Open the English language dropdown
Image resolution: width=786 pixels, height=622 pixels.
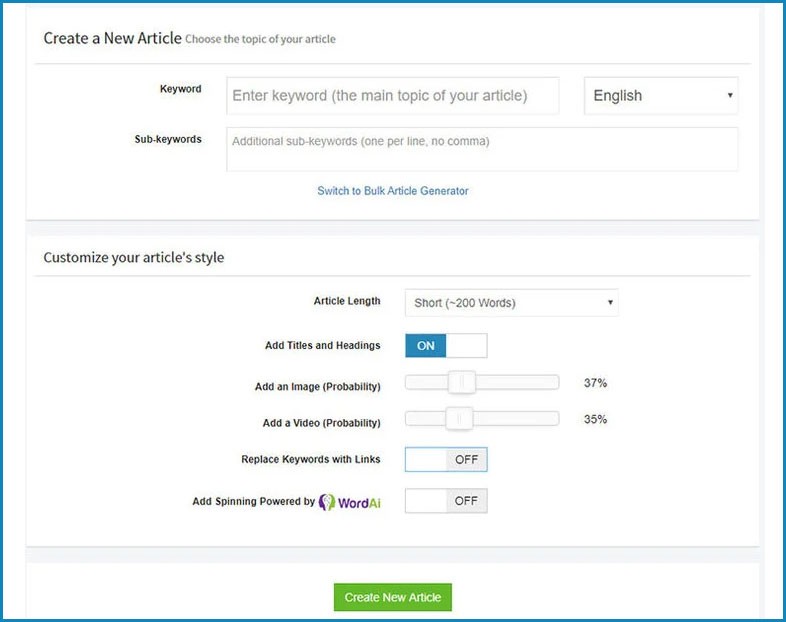661,96
